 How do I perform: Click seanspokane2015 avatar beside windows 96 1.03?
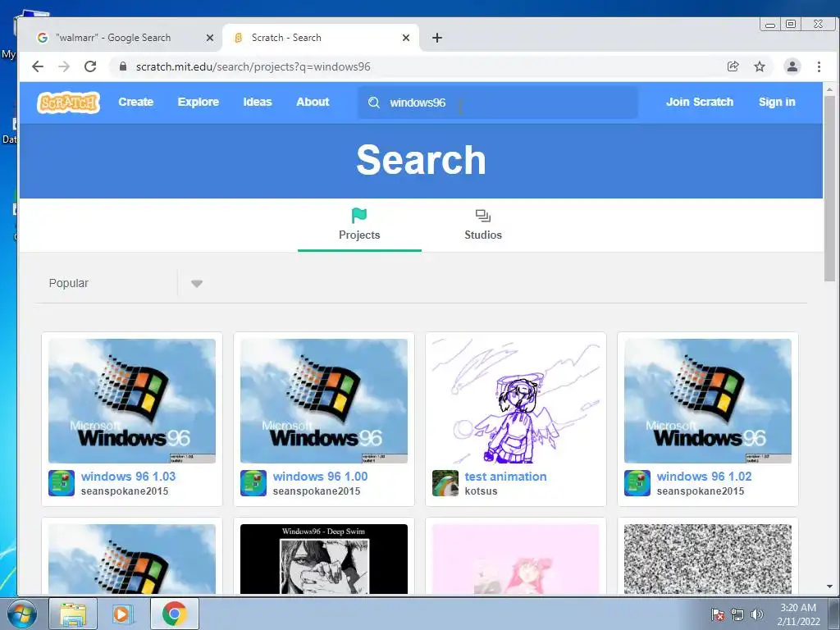click(x=62, y=483)
